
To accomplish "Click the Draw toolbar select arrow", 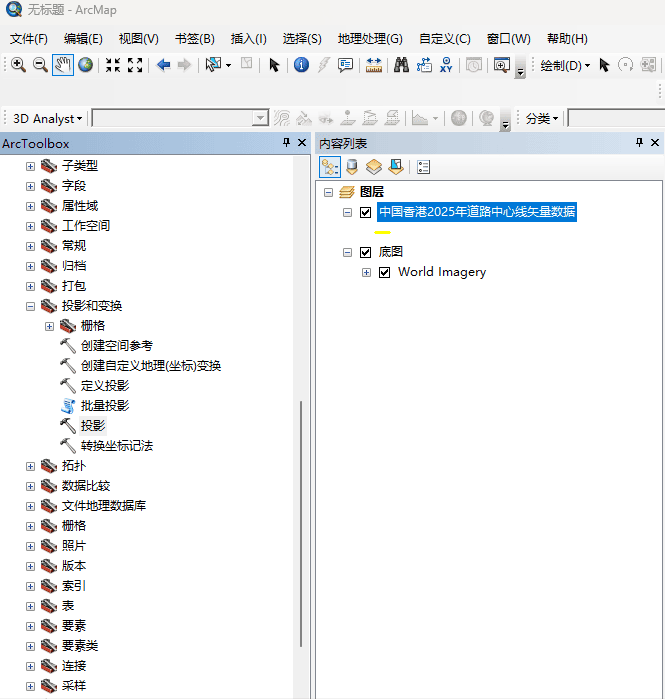I will point(604,65).
